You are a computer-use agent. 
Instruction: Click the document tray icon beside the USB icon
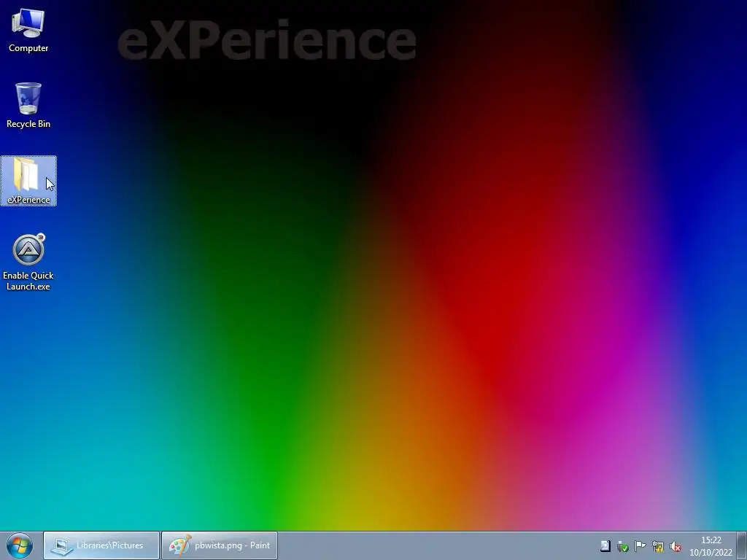tap(605, 546)
